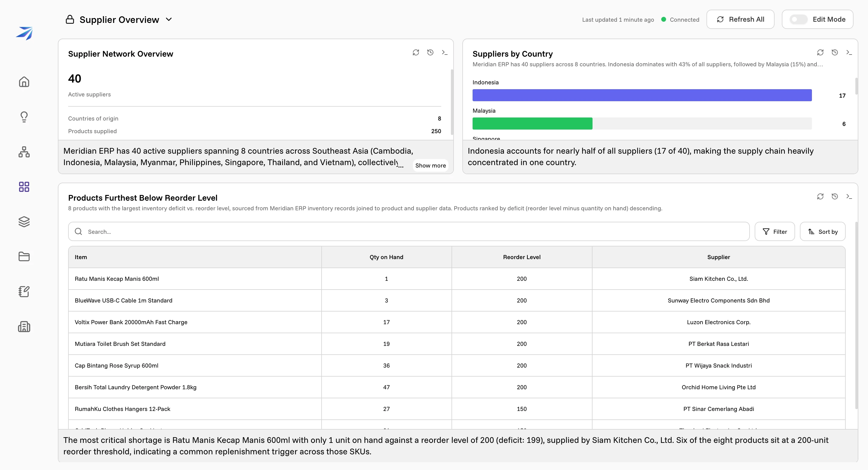Select row Mutiara Toilet Brush Set Standard
The width and height of the screenshot is (868, 470).
point(457,344)
